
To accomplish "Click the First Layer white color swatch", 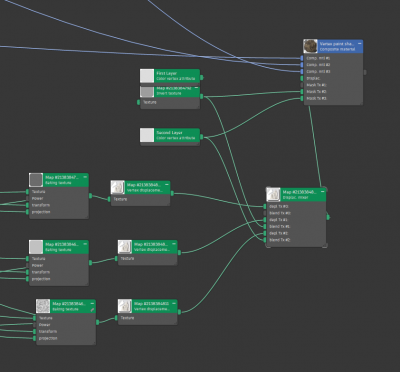I will point(147,76).
